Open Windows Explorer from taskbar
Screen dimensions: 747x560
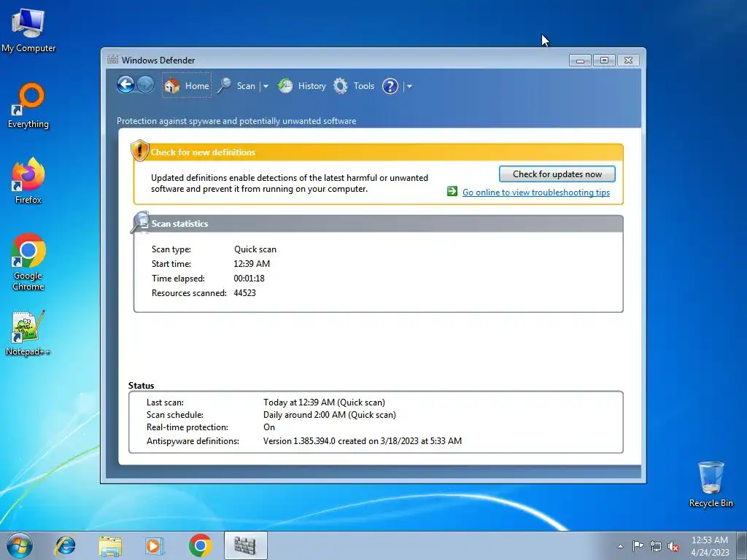[110, 545]
